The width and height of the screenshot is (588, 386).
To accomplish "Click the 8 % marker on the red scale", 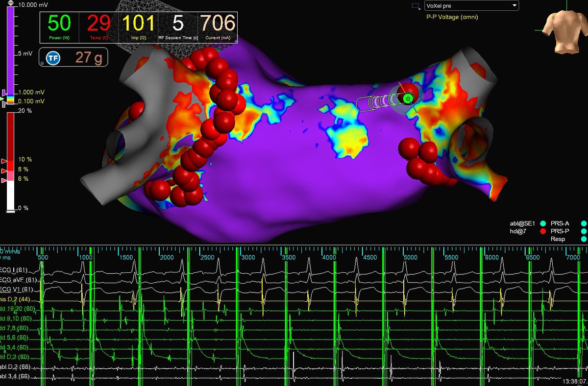I will 4,171.
